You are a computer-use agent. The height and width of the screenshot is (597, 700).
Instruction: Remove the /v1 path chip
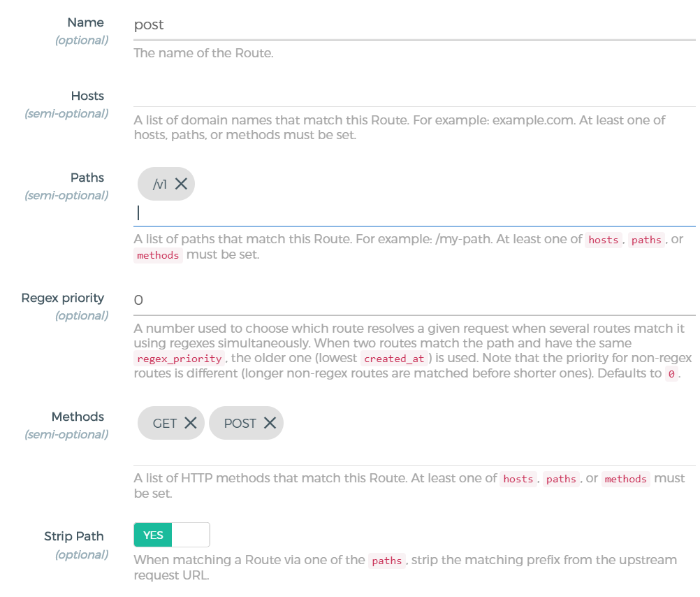pos(181,184)
